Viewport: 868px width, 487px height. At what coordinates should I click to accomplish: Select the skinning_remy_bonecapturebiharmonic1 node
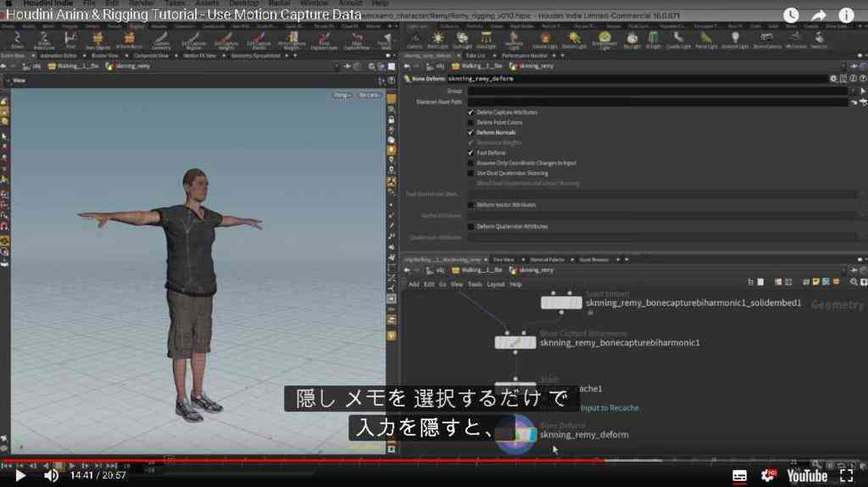[x=515, y=342]
